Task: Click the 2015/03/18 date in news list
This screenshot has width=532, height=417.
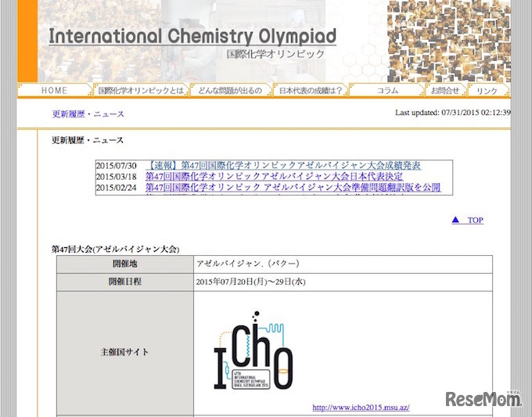Action: pos(117,177)
